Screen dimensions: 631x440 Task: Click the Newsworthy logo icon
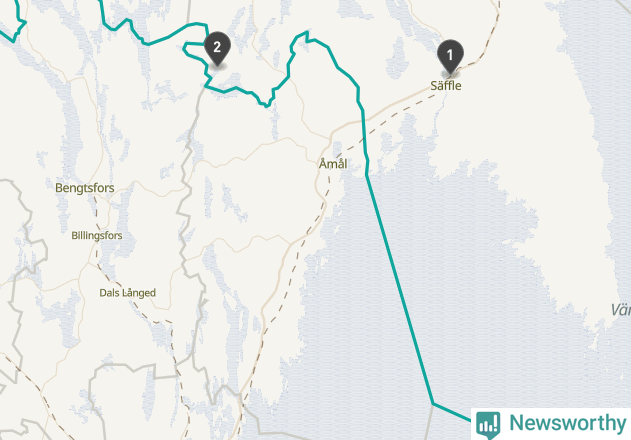pos(488,425)
